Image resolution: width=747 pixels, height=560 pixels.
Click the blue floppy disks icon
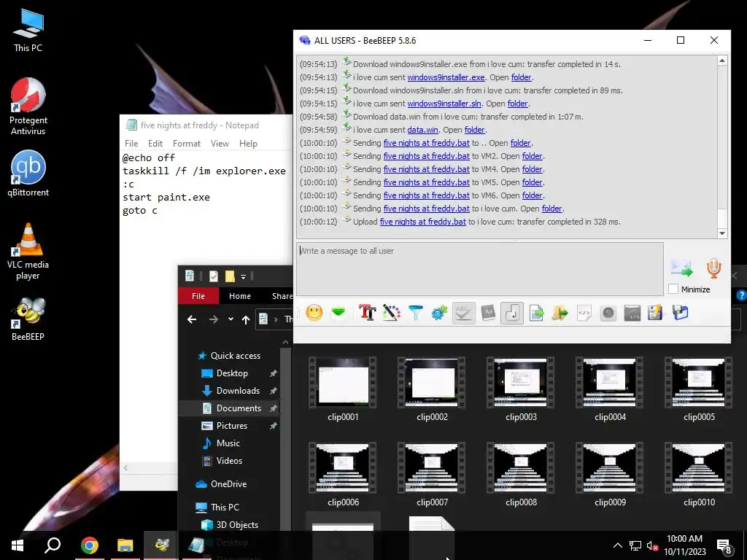tap(681, 313)
